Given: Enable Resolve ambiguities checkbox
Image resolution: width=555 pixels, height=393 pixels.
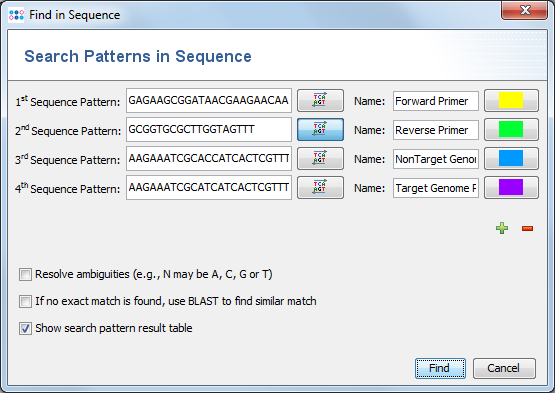Looking at the screenshot, I should click(x=25, y=274).
